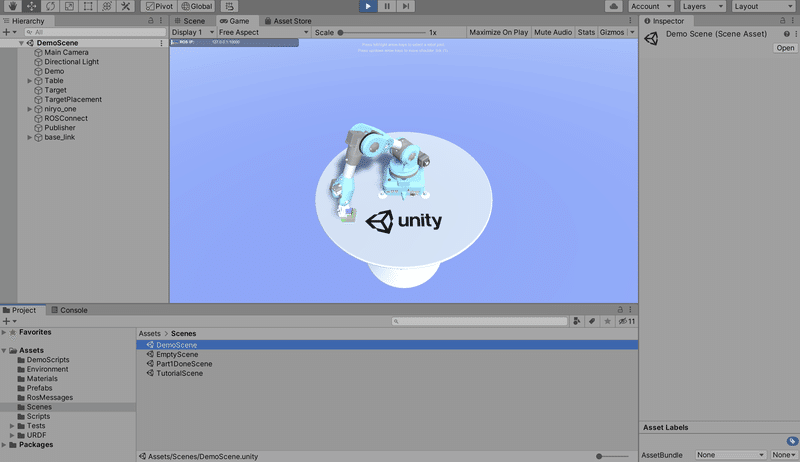Switch to the Asset Store tab
Viewport: 800px width, 462px height.
click(x=288, y=21)
